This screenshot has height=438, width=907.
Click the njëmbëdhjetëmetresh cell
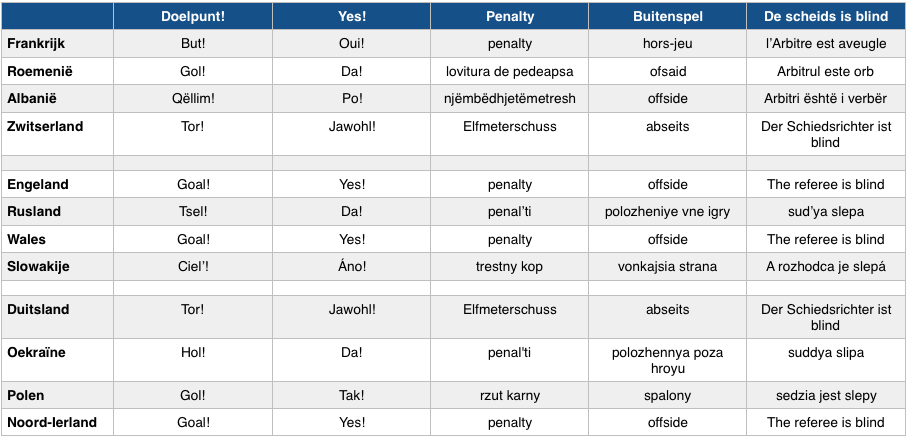click(x=510, y=99)
